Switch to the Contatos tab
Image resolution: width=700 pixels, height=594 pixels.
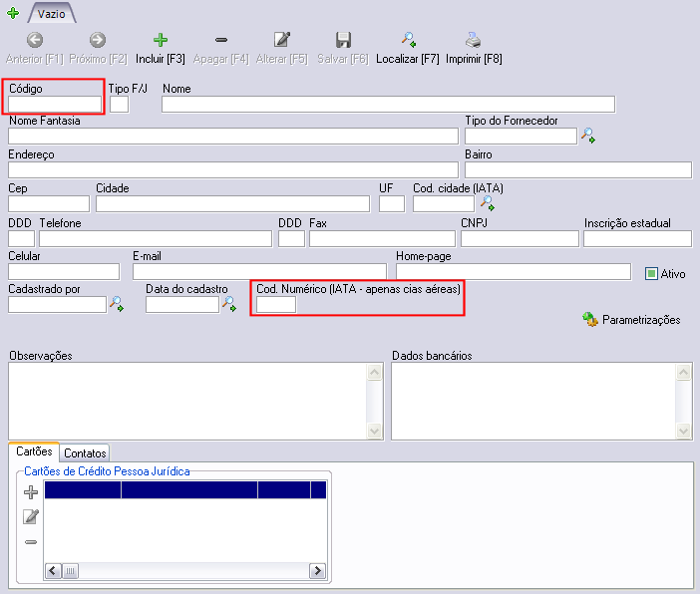(x=85, y=453)
